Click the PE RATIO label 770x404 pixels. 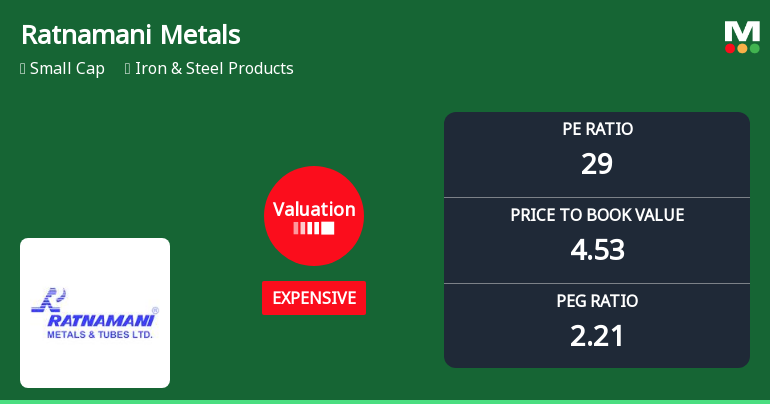597,129
